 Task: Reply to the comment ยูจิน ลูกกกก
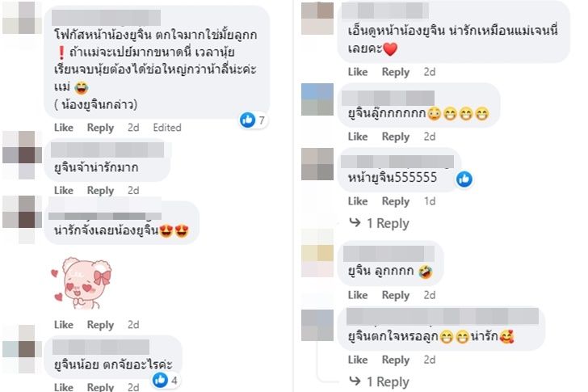tap(395, 295)
